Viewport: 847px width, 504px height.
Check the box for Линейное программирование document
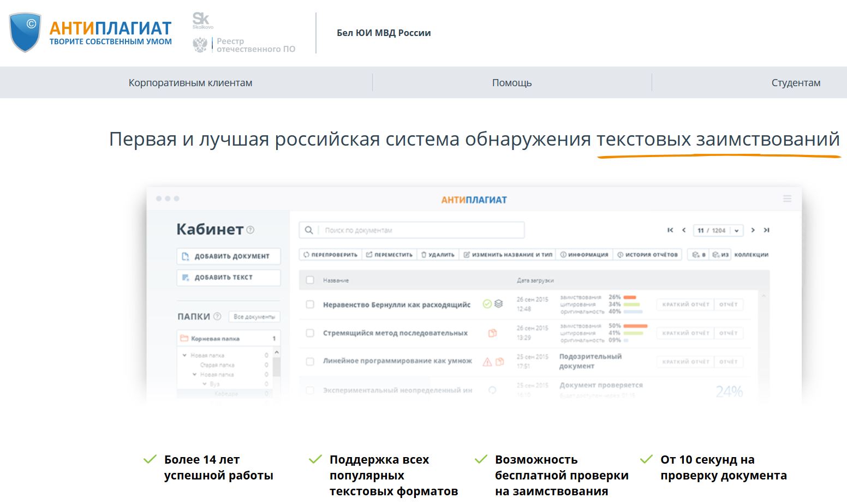pos(310,361)
